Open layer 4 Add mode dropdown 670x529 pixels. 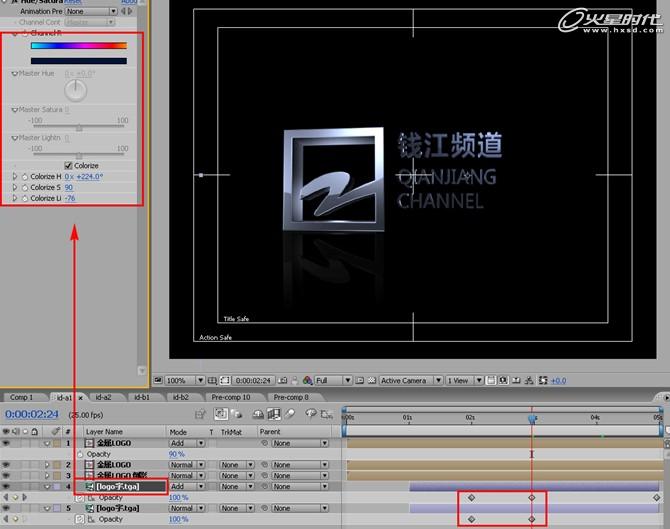point(187,486)
